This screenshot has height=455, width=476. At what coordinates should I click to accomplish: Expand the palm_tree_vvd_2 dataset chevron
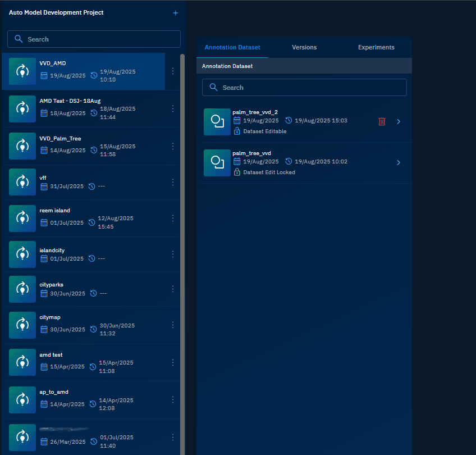coord(399,121)
